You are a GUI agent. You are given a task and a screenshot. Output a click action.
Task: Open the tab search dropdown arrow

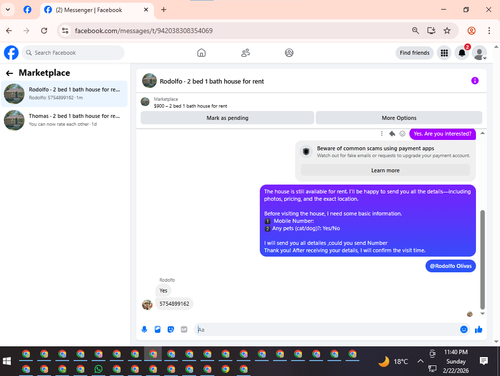click(x=8, y=10)
